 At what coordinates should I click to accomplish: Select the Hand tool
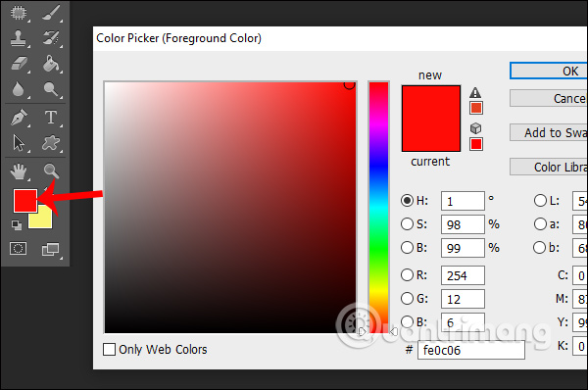pos(18,171)
